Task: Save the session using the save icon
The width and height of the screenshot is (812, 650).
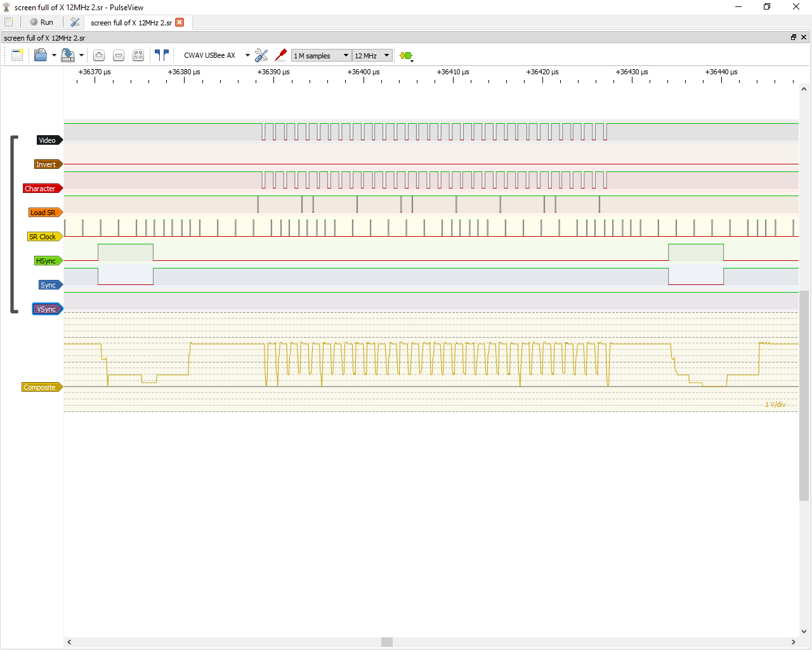Action: pos(68,55)
